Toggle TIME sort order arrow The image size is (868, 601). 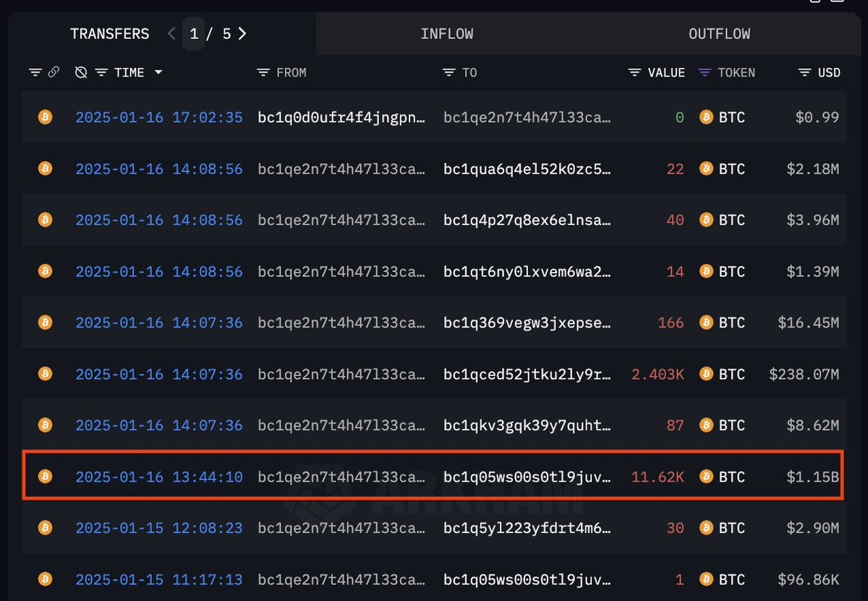(158, 72)
